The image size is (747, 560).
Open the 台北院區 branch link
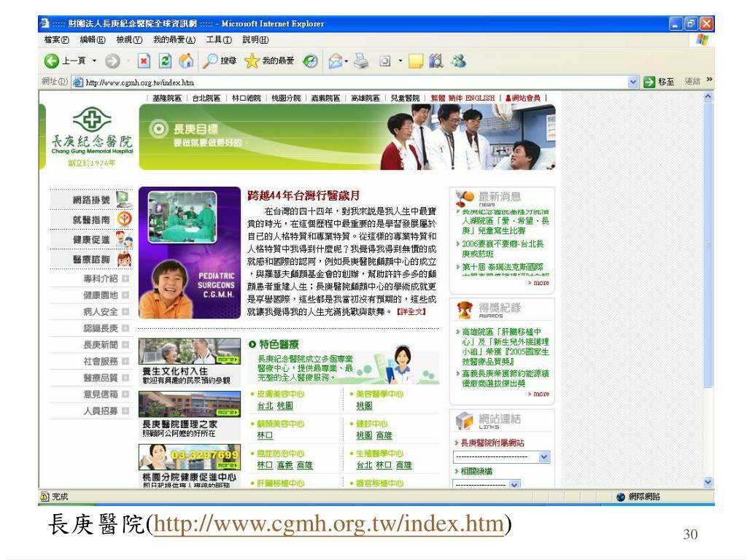[206, 98]
